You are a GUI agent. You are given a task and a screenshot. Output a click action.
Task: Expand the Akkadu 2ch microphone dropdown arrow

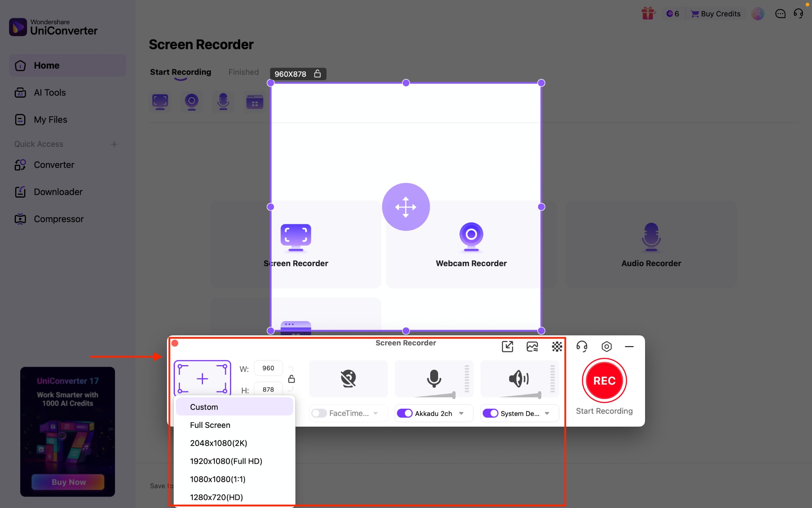[461, 413]
